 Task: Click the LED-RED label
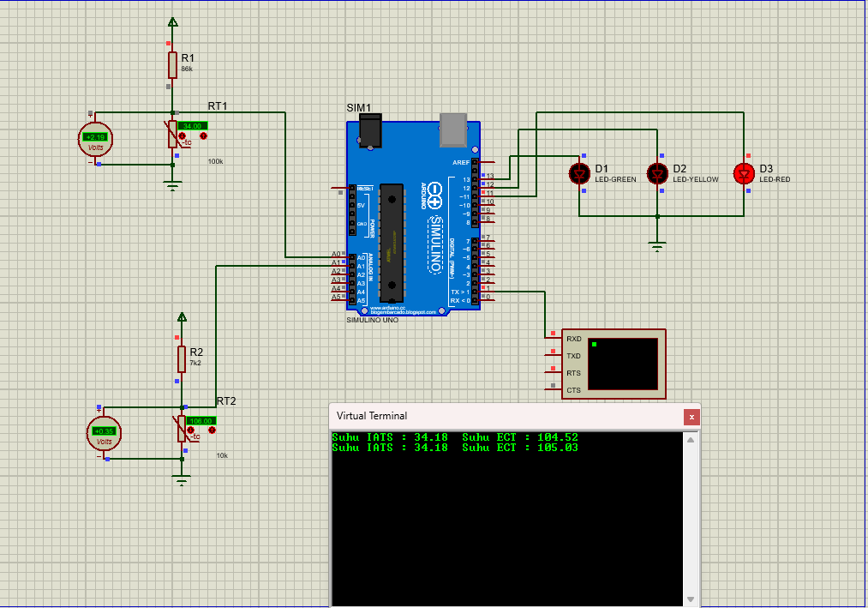click(x=775, y=179)
